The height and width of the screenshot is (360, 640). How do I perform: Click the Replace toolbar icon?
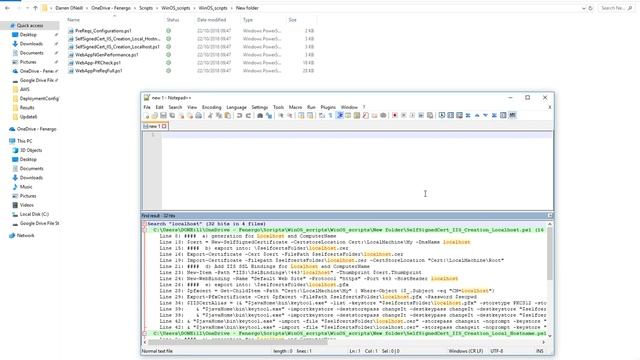tap(269, 116)
